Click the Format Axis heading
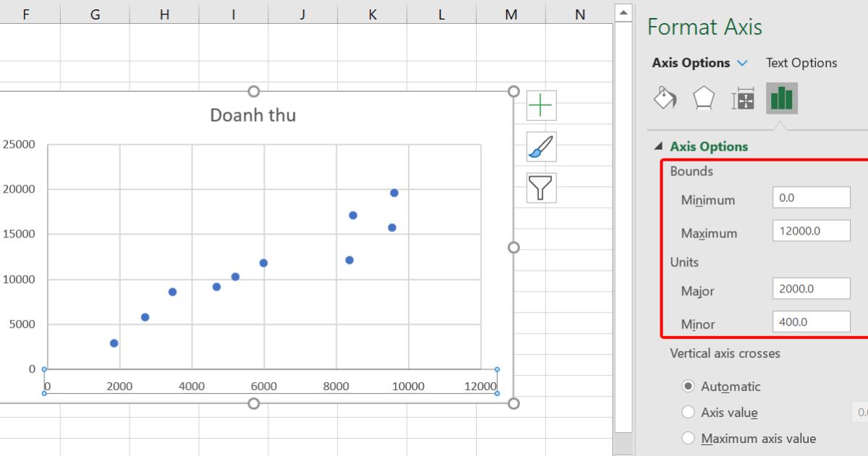 click(x=704, y=27)
